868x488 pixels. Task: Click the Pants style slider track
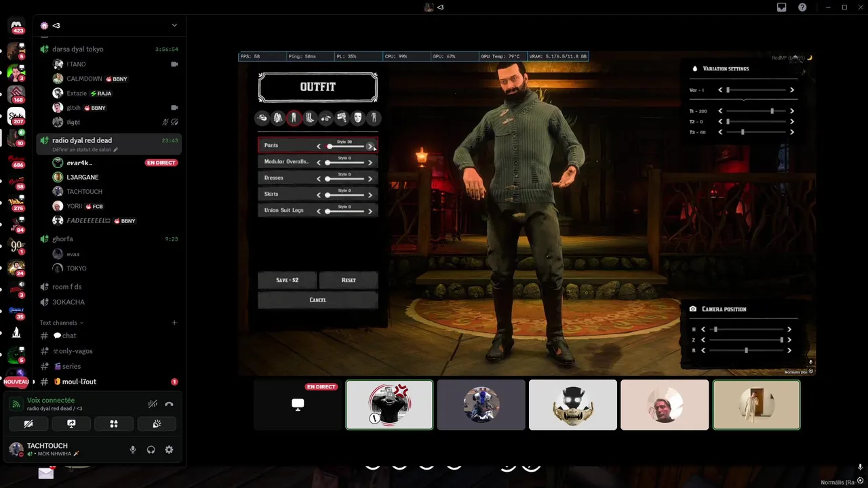coord(344,146)
